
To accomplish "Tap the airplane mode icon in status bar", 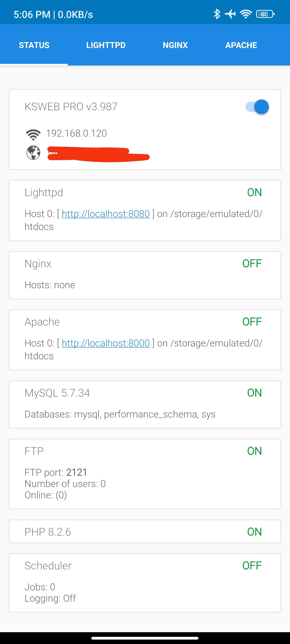I will [230, 14].
